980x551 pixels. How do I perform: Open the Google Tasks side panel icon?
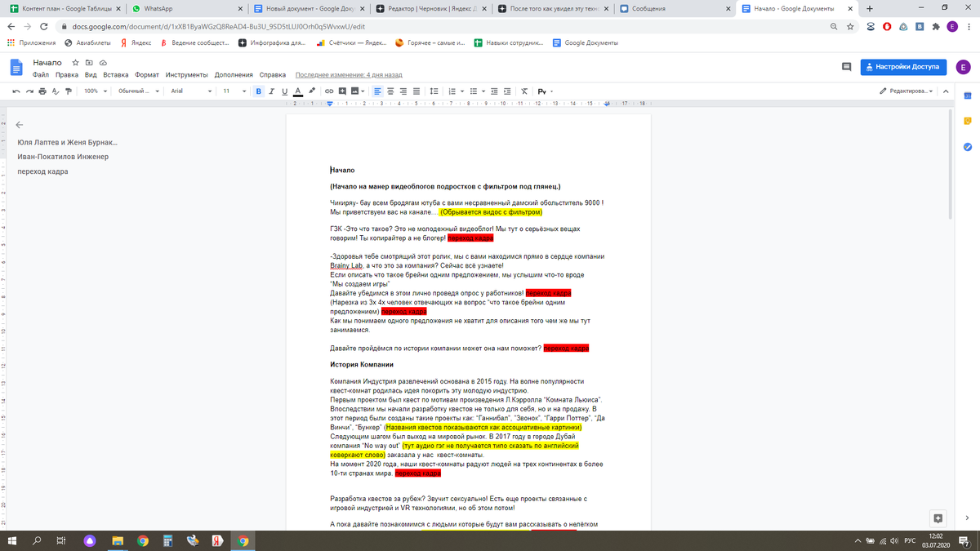tap(967, 147)
